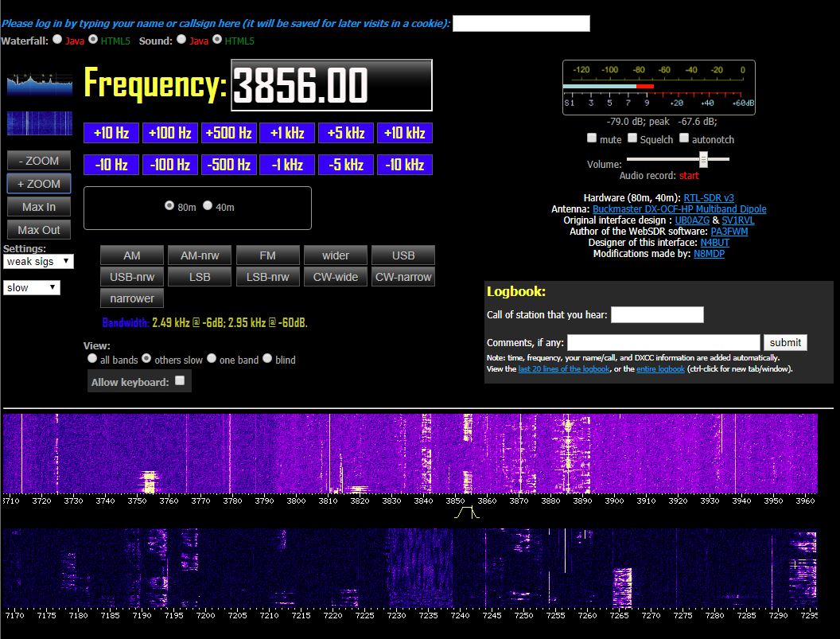Mute the audio output
840x639 pixels.
coord(592,138)
